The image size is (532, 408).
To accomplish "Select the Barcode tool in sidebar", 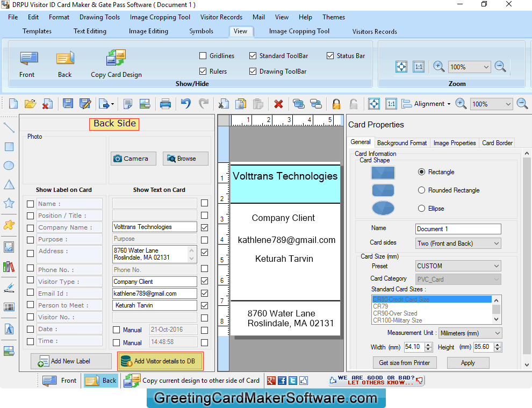I will 9,307.
